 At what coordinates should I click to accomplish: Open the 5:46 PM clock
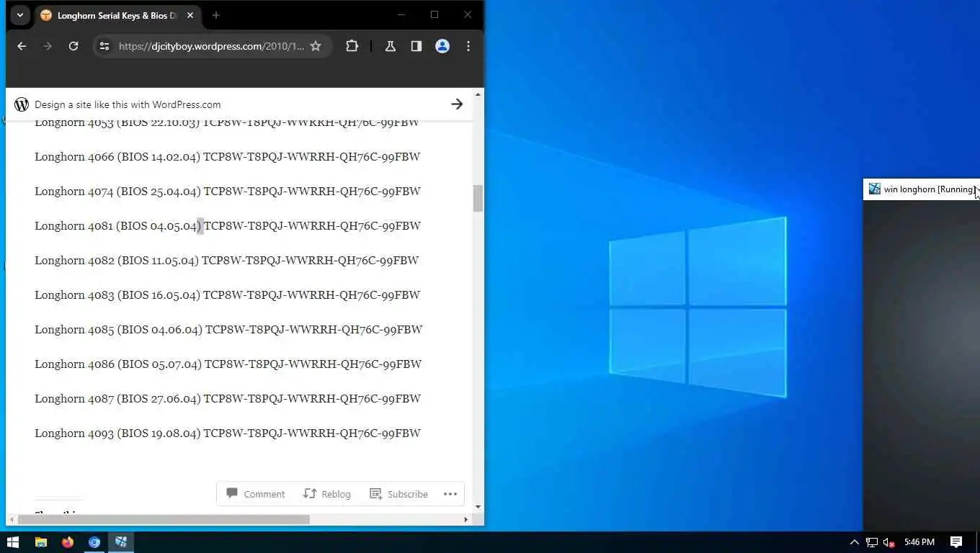919,542
